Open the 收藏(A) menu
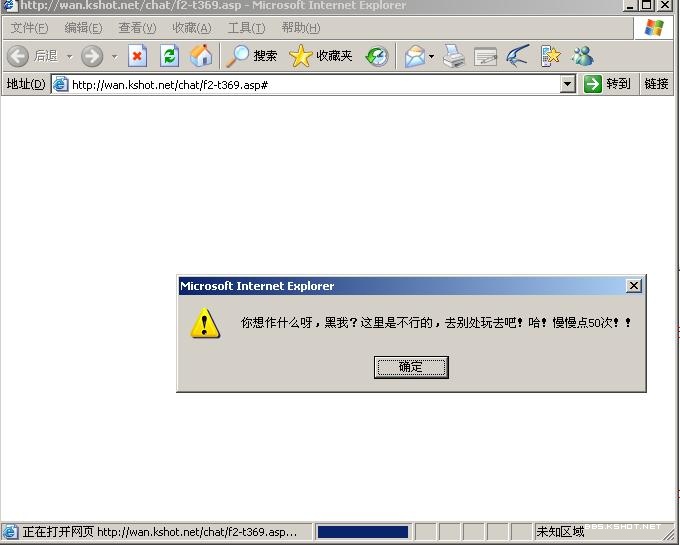The image size is (680, 545). (x=192, y=28)
